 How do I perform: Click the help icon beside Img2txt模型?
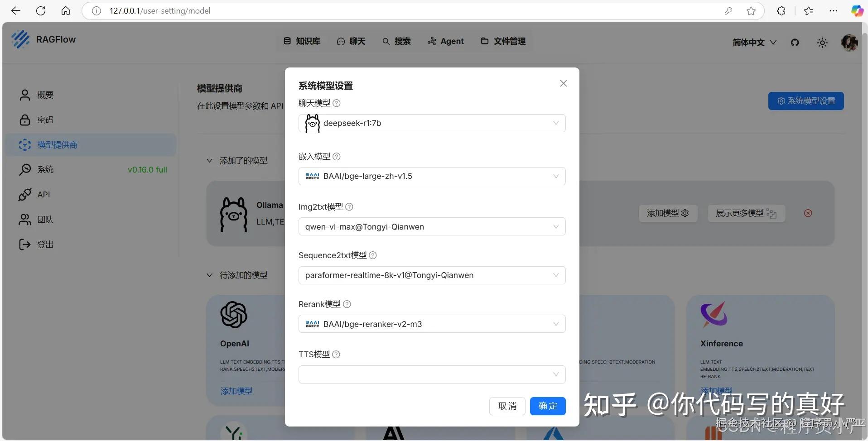[349, 207]
